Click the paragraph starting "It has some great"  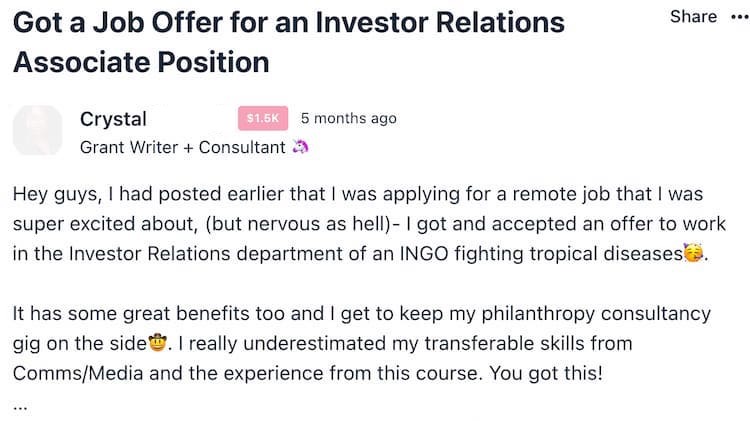[360, 343]
